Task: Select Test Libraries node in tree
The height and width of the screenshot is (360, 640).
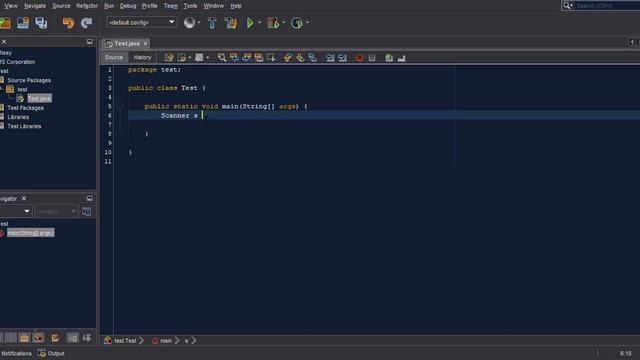Action: [x=24, y=126]
